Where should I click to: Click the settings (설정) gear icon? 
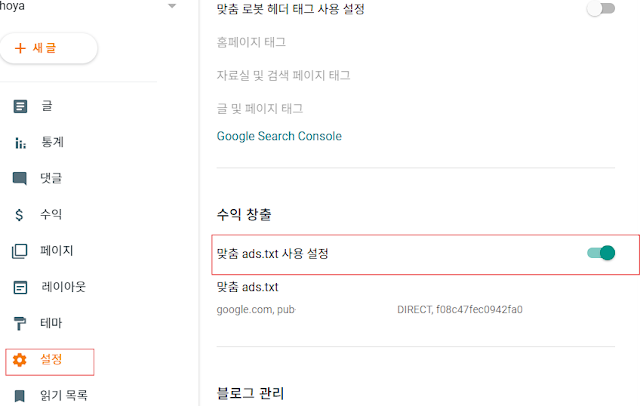click(20, 359)
